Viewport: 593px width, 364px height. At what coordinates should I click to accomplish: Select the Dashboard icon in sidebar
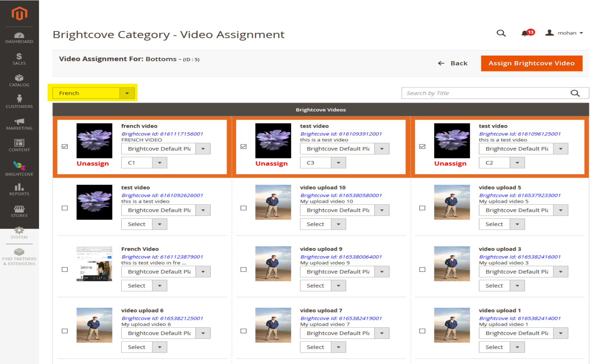coord(19,35)
